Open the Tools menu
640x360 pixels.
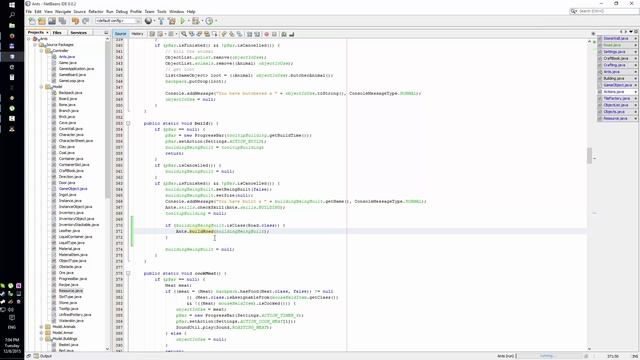click(x=162, y=12)
